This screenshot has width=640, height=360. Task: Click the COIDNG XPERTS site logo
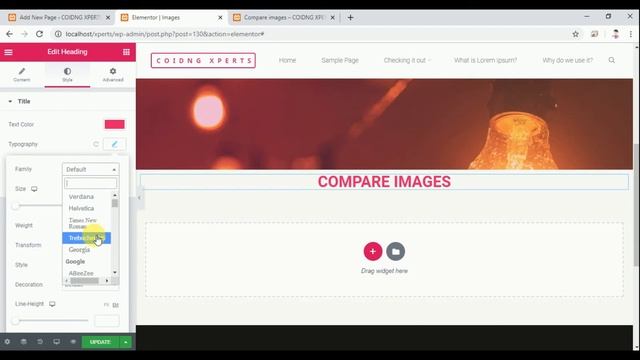click(203, 60)
